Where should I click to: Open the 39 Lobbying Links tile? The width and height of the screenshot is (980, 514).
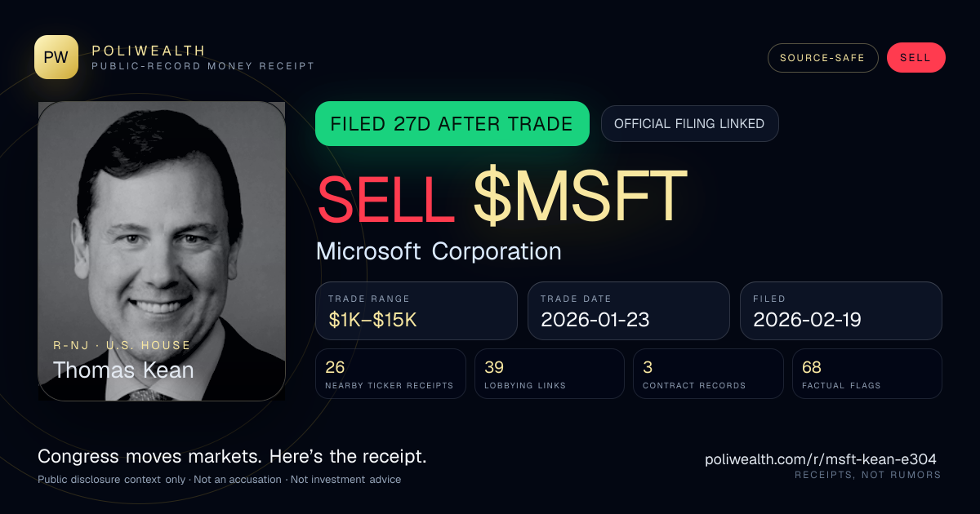(550, 374)
